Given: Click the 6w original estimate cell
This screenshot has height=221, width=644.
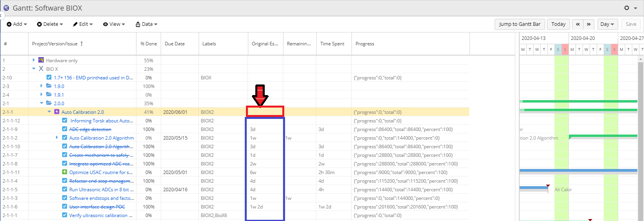Looking at the screenshot, I should coord(265,172).
